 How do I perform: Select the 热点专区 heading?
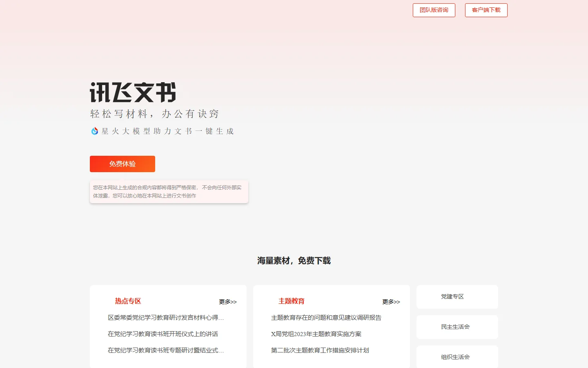tap(128, 301)
